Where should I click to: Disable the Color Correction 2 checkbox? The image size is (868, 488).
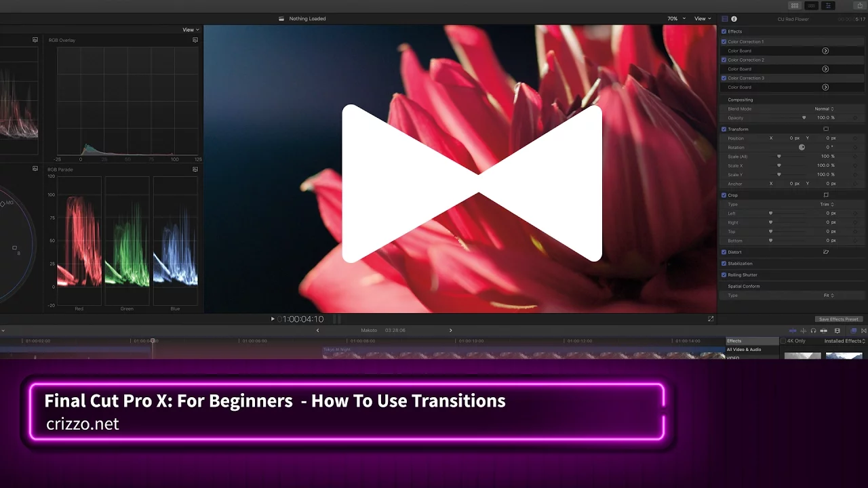[724, 60]
